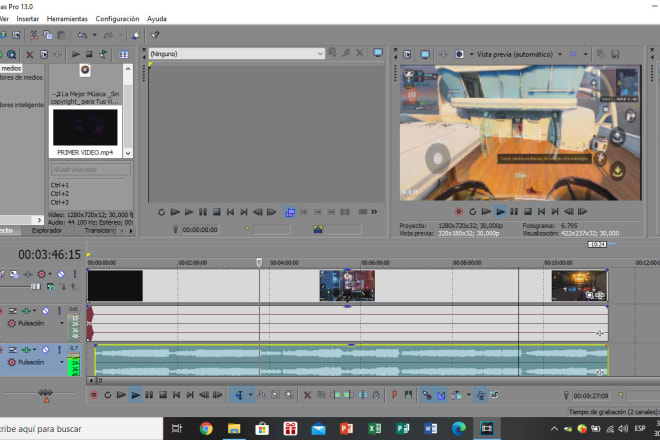Open the Insertar menu

[28, 19]
